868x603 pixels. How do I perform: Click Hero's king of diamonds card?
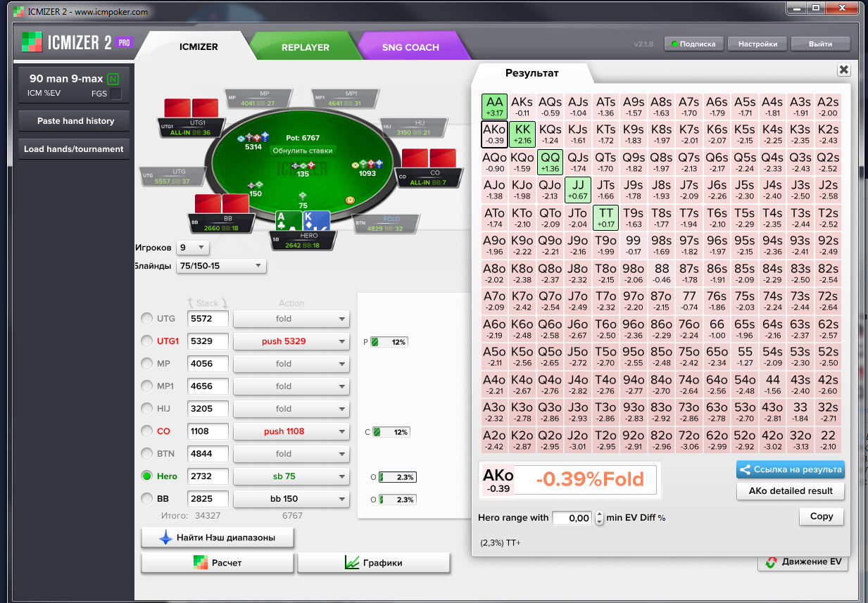[x=317, y=220]
